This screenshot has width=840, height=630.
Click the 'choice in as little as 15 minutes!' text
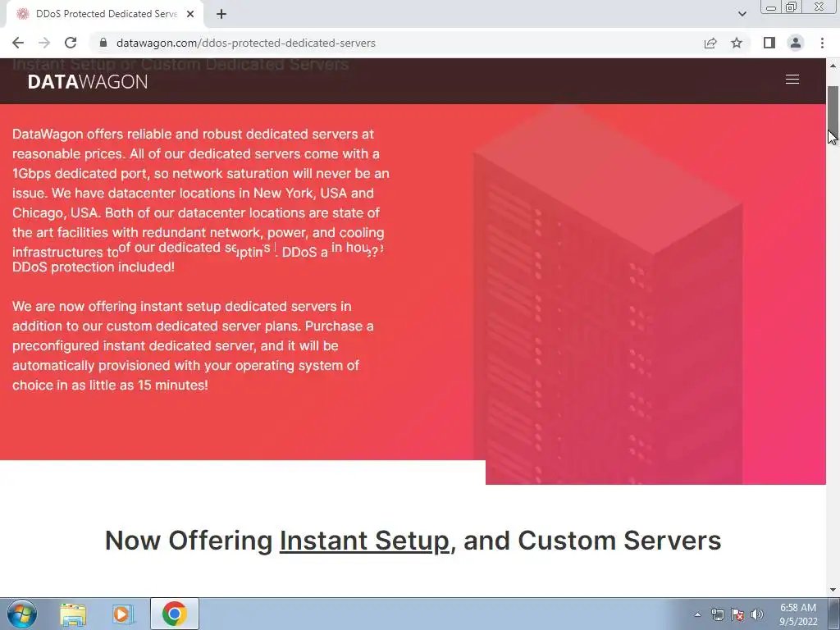tap(111, 386)
